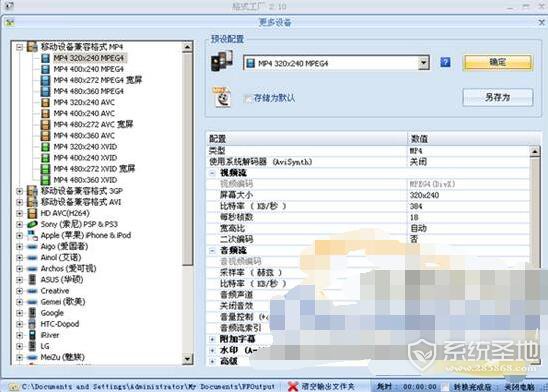Screen dimensions: 548x392
Task: Toggle the 存储为默认 checkbox
Action: pos(247,99)
